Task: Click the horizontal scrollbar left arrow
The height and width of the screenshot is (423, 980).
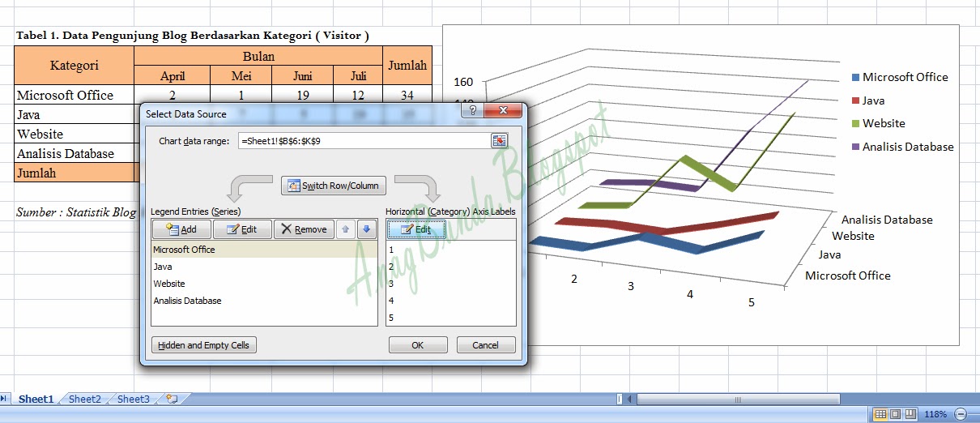Action: [630, 399]
